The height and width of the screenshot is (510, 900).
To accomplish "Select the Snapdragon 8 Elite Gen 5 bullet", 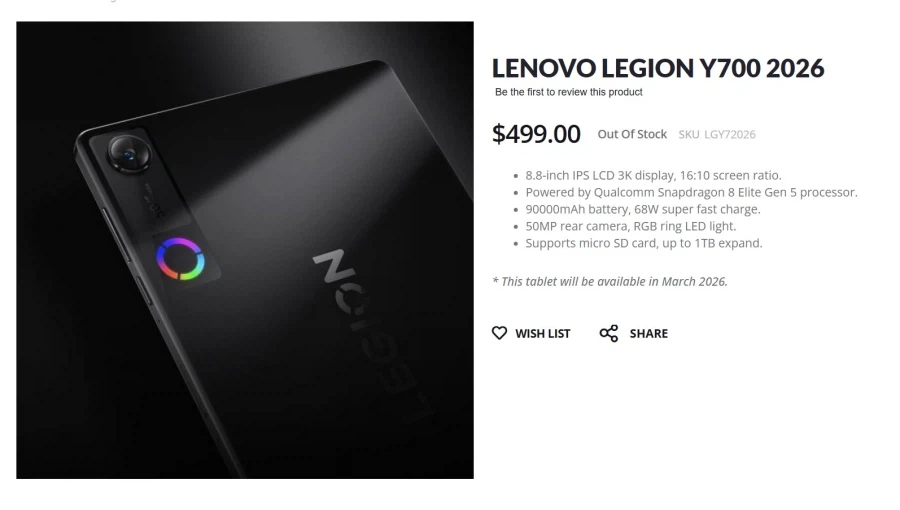I will (691, 192).
